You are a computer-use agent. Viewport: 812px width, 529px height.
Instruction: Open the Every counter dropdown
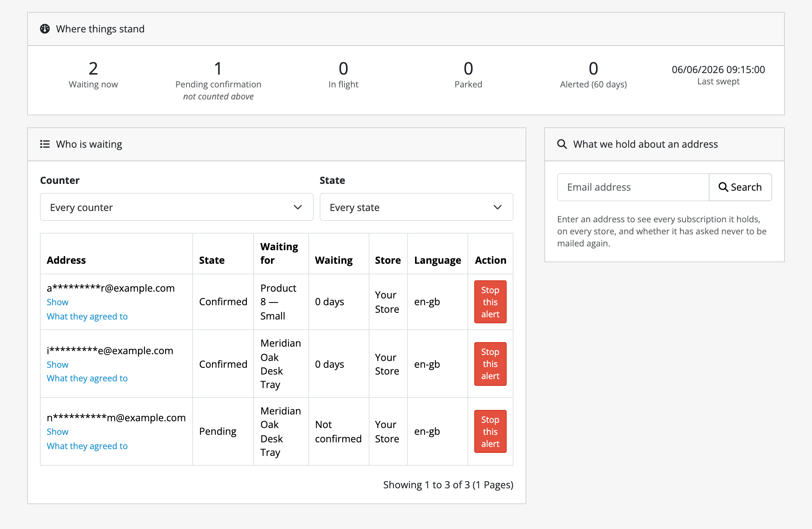176,207
